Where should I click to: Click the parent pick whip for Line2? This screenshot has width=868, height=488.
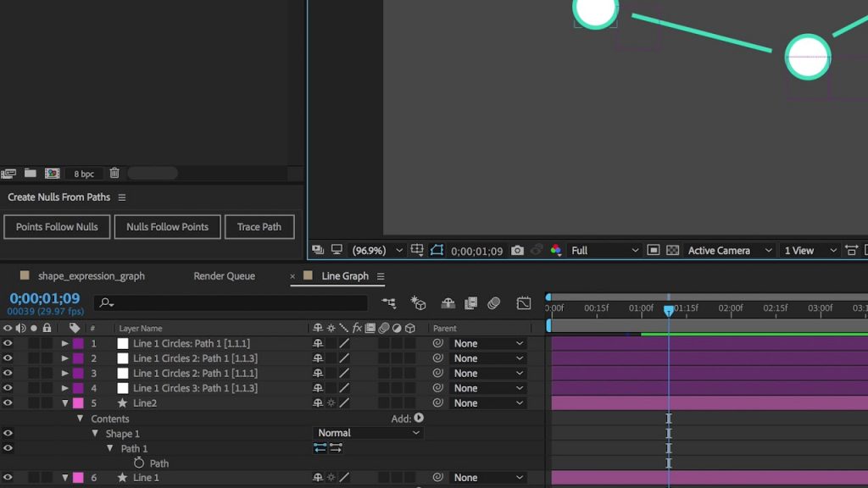point(438,402)
